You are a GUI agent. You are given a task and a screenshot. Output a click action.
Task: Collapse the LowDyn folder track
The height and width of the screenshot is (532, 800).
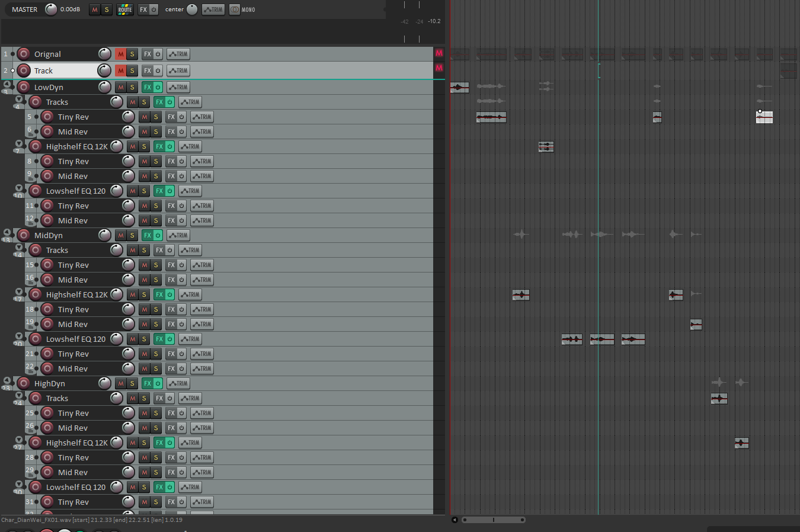pyautogui.click(x=7, y=84)
